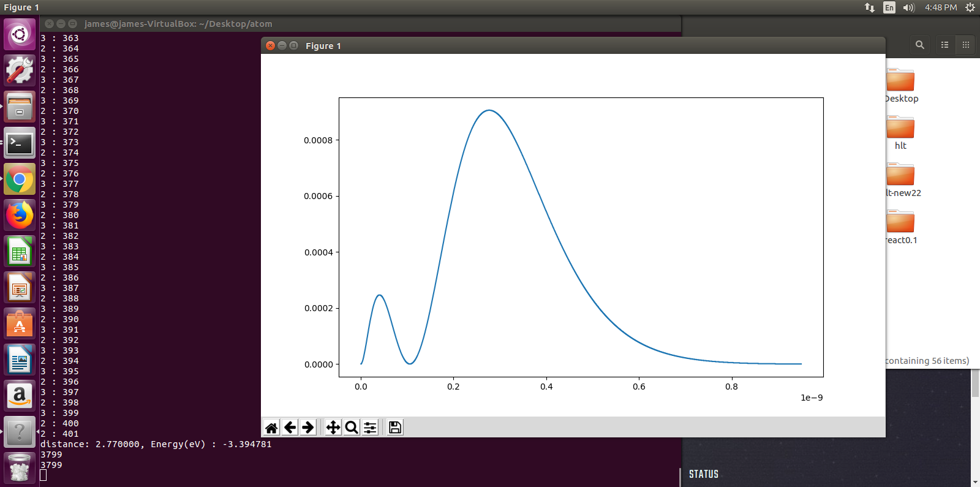Launch Firefox from the dock
Screen dimensions: 980x487
click(x=20, y=215)
